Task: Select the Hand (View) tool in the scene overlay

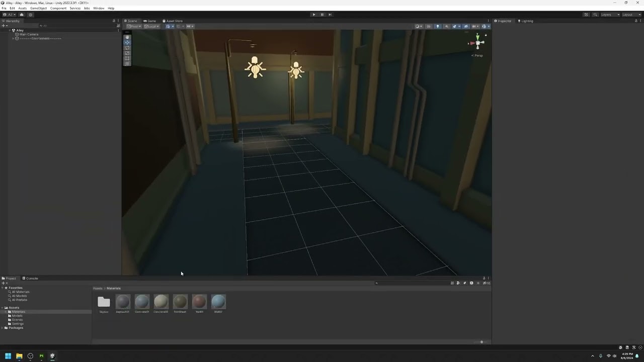Action: (127, 37)
